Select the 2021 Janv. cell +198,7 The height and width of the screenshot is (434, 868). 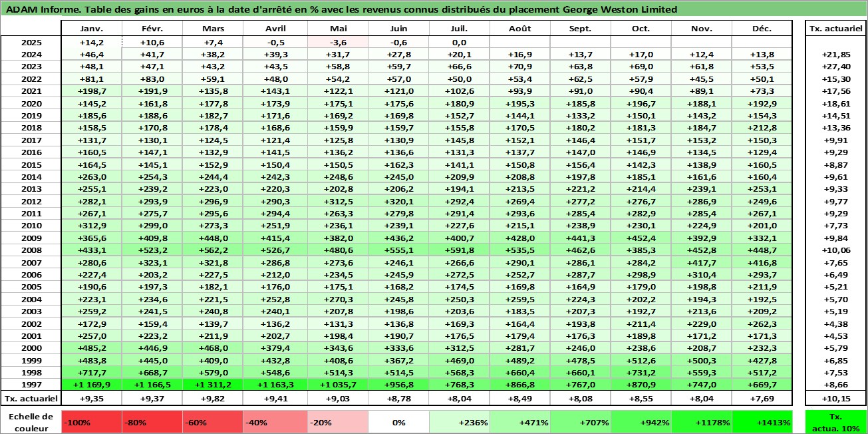[91, 91]
